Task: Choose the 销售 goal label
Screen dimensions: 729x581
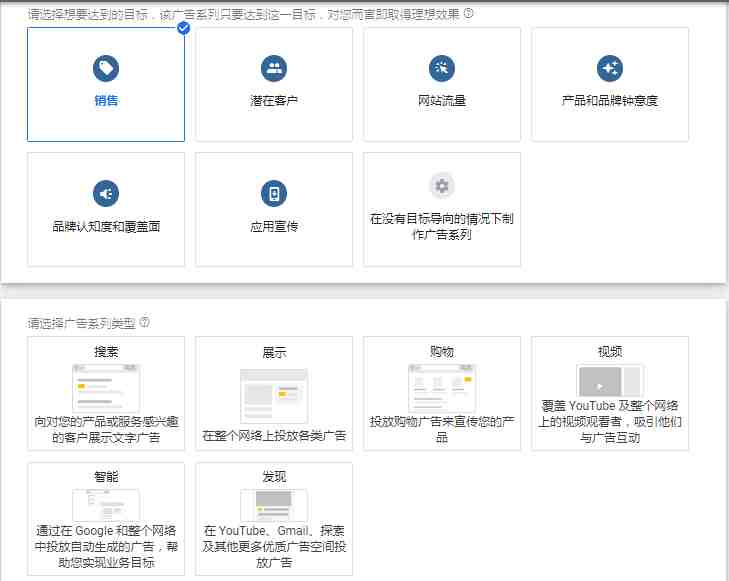Action: tap(106, 100)
